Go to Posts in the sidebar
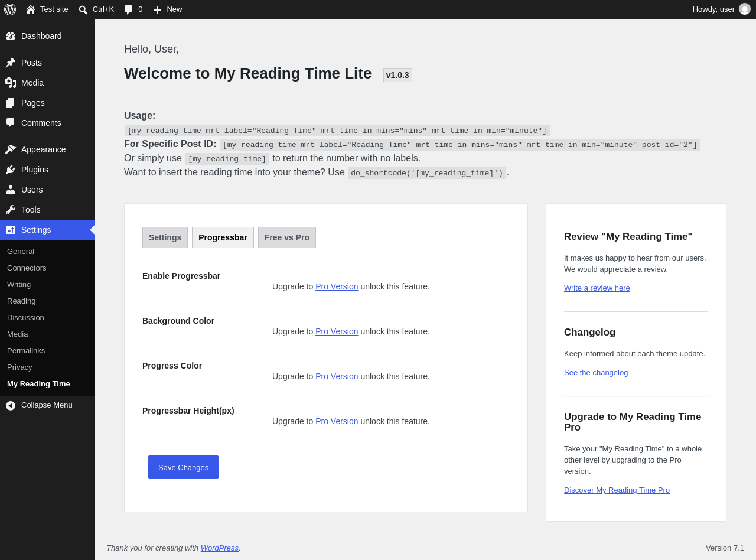This screenshot has height=560, width=756. tap(47, 63)
